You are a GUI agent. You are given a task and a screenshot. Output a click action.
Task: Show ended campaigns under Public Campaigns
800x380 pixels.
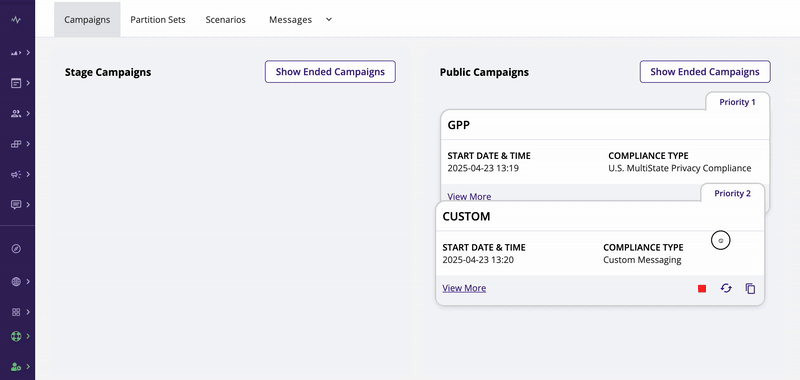click(x=705, y=72)
